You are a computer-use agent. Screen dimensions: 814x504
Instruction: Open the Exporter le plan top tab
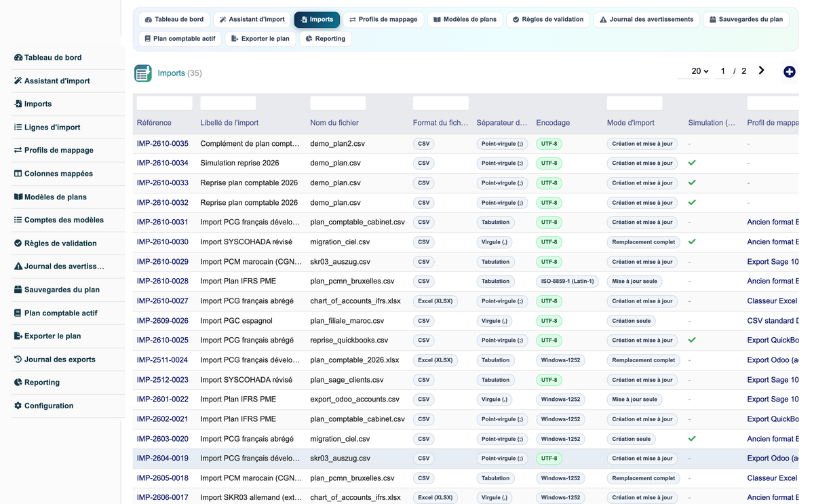pos(260,39)
